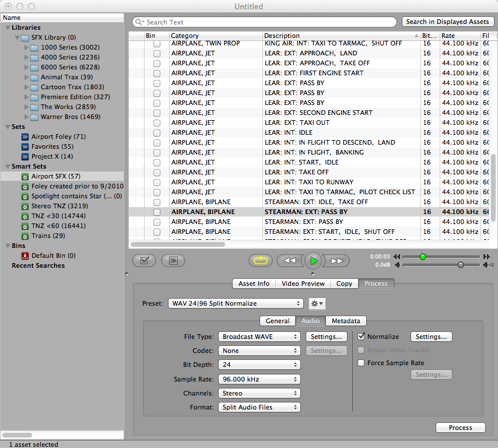
Task: Check the Bin box for STEARMAN: EXT: PASS BY
Action: [x=157, y=212]
